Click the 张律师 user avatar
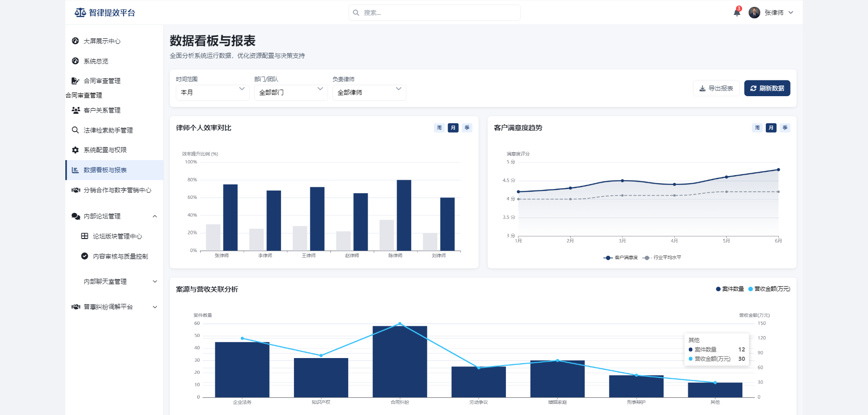 coord(754,13)
